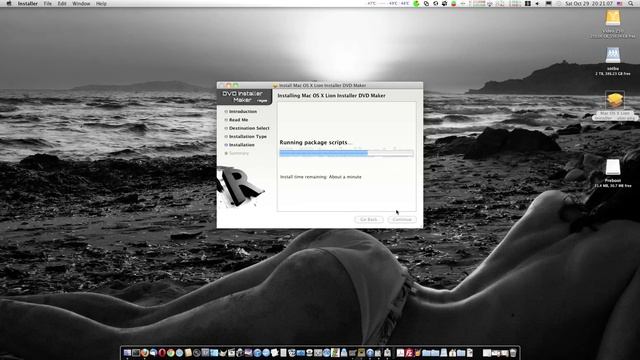This screenshot has height=360, width=640.
Task: Click the dark monitor icon beside Finder in dock
Action: click(x=136, y=353)
